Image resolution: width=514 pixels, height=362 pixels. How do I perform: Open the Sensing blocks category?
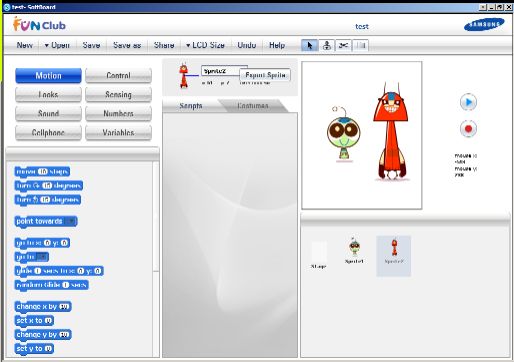click(x=118, y=95)
